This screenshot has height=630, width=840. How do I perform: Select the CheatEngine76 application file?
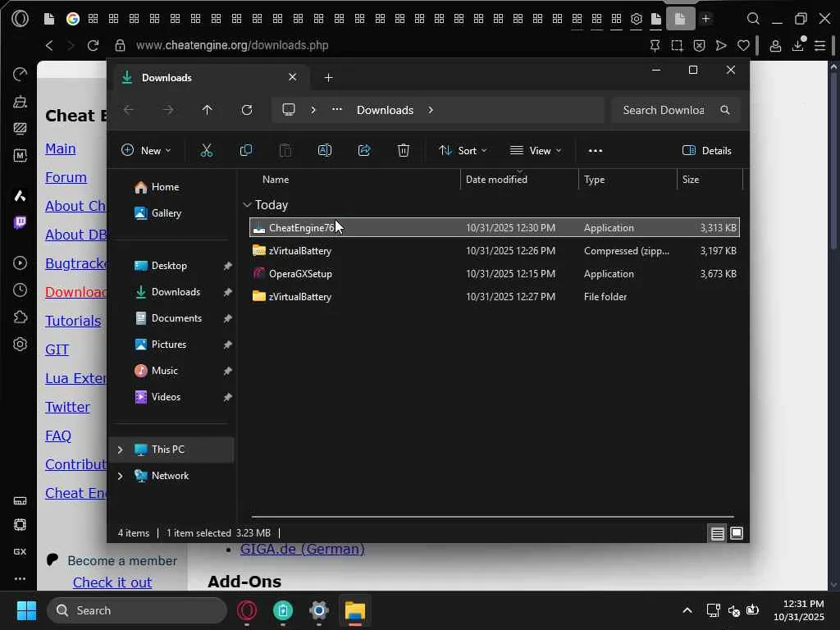pos(494,228)
